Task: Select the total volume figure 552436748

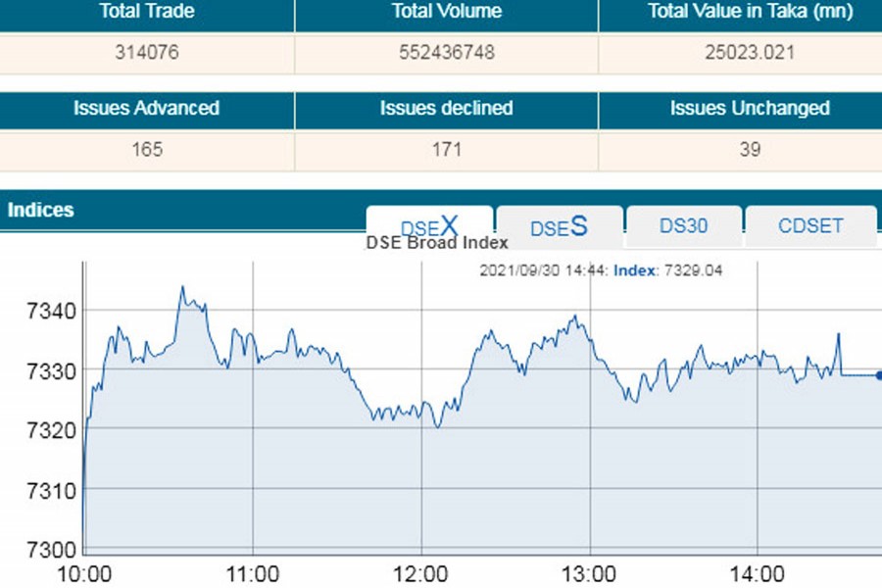Action: (446, 53)
